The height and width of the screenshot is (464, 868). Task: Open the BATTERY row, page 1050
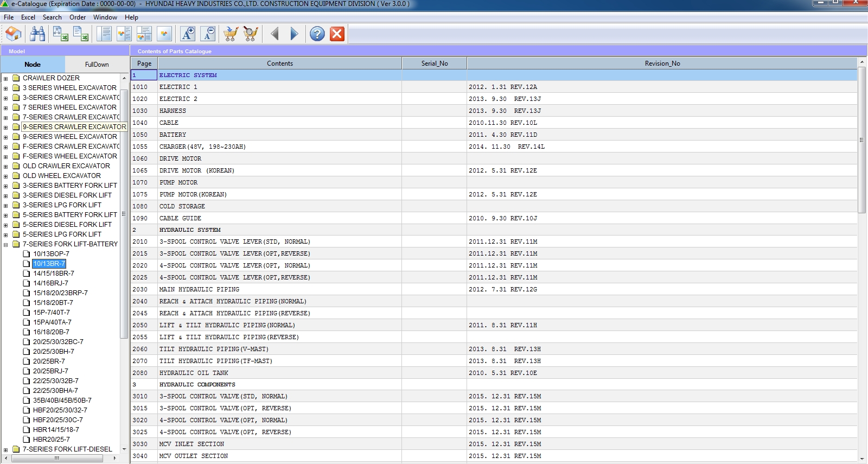[x=494, y=135]
